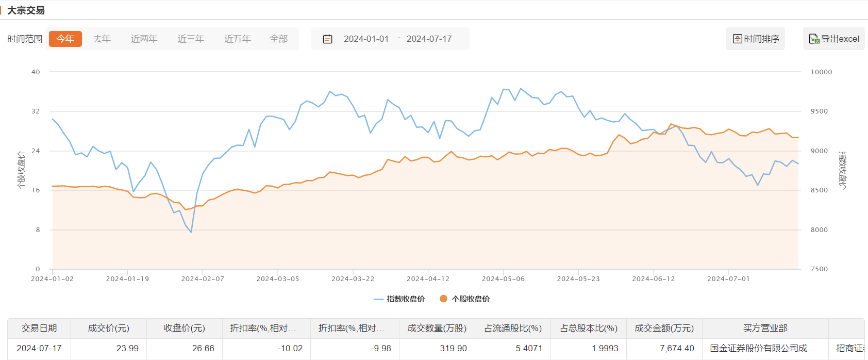Click the 成交金额(万元) column header

tap(664, 328)
